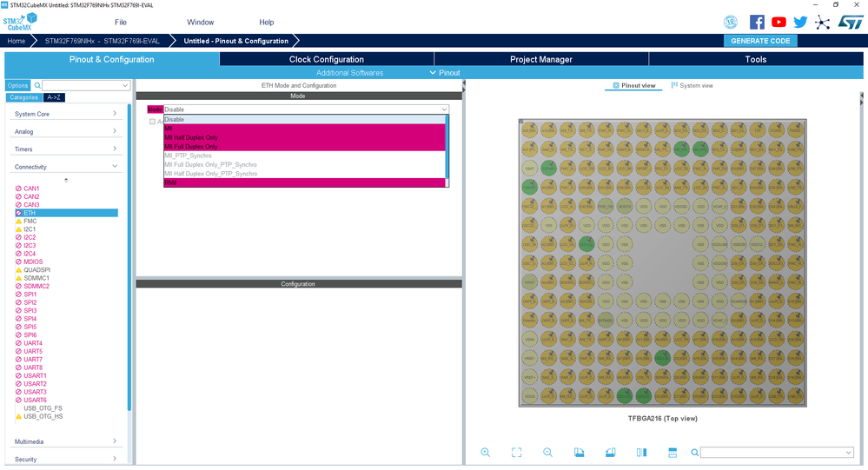The height and width of the screenshot is (470, 868).
Task: Expand the Security category
Action: click(x=64, y=459)
